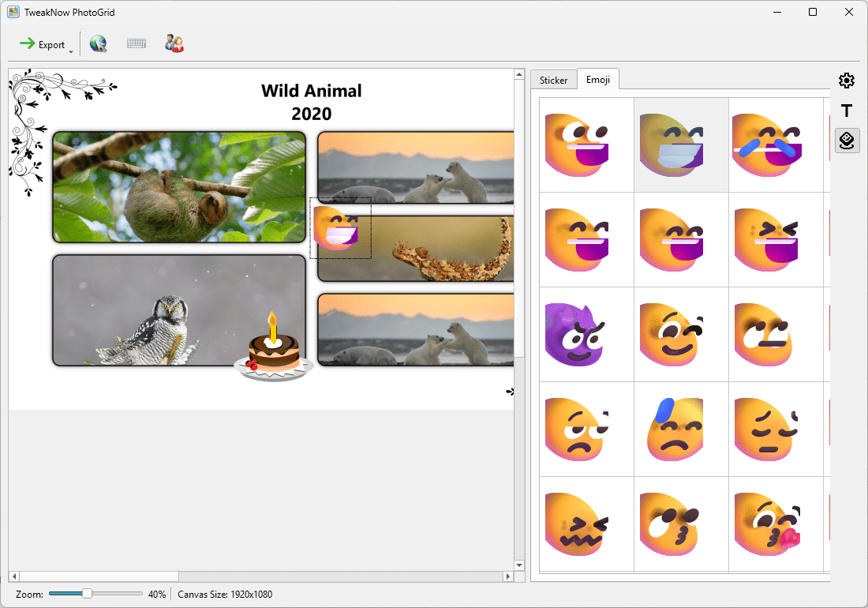This screenshot has width=868, height=608.
Task: Select the sticker layers panel icon
Action: click(x=847, y=141)
